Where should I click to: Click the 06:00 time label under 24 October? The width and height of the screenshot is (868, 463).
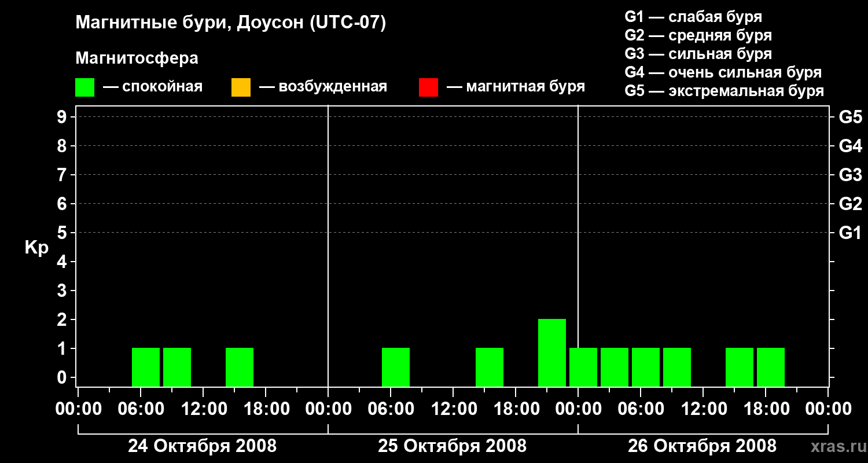141,409
